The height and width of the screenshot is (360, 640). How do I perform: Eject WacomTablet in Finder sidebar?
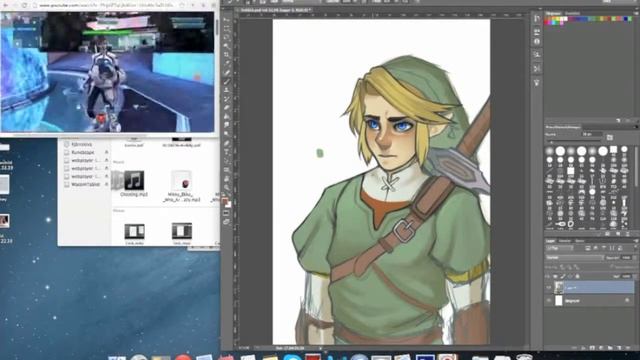(107, 184)
